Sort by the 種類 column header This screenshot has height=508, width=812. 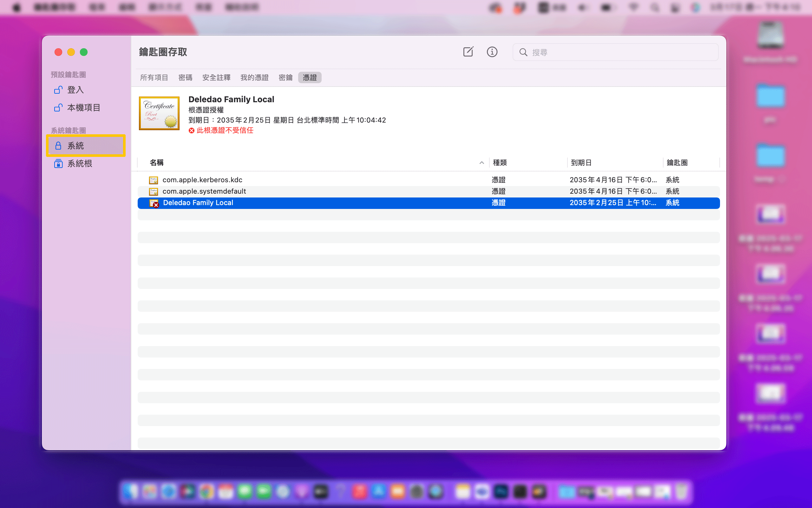coord(500,163)
